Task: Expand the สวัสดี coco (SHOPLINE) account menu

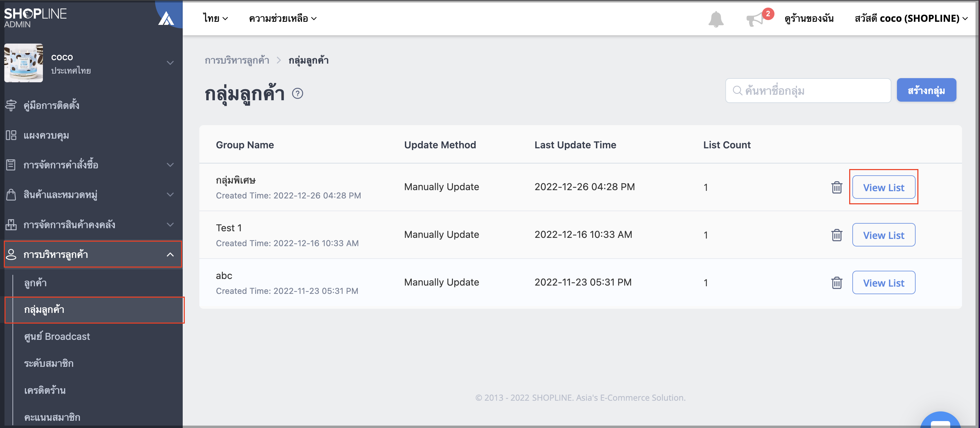Action: tap(911, 18)
